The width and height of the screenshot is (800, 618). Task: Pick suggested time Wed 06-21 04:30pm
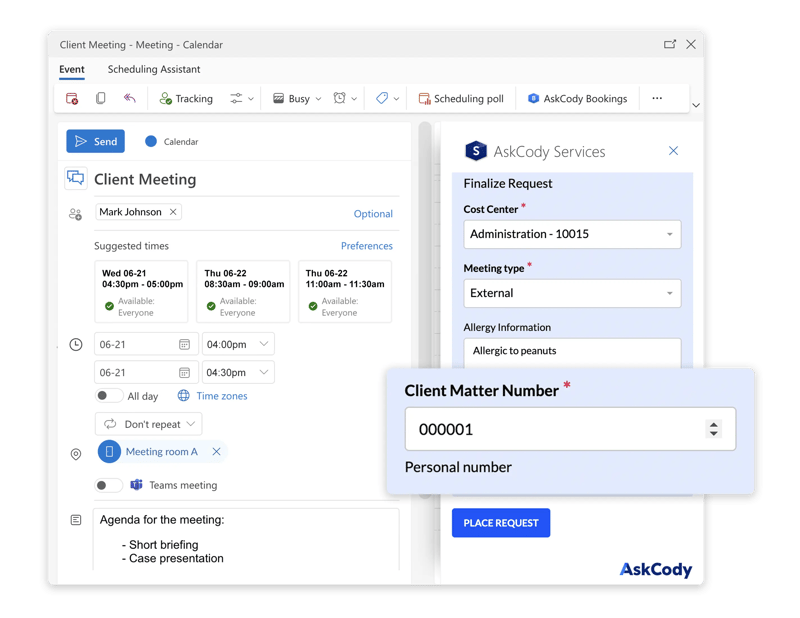tap(141, 291)
